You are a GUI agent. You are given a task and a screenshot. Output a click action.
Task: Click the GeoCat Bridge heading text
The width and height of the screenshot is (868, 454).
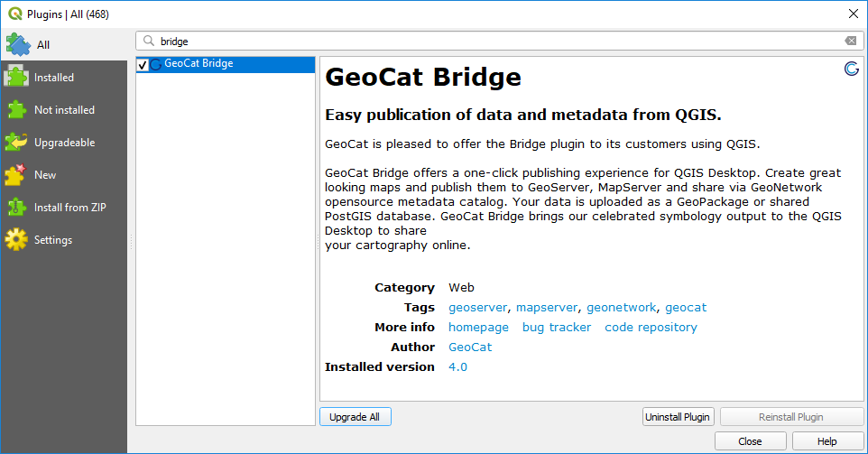(x=423, y=77)
